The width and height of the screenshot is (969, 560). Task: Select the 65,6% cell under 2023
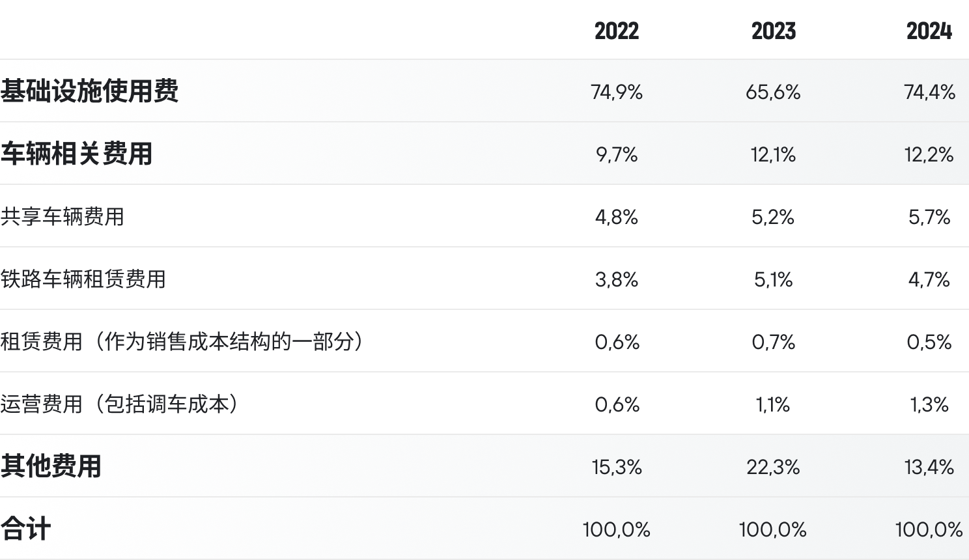[774, 92]
